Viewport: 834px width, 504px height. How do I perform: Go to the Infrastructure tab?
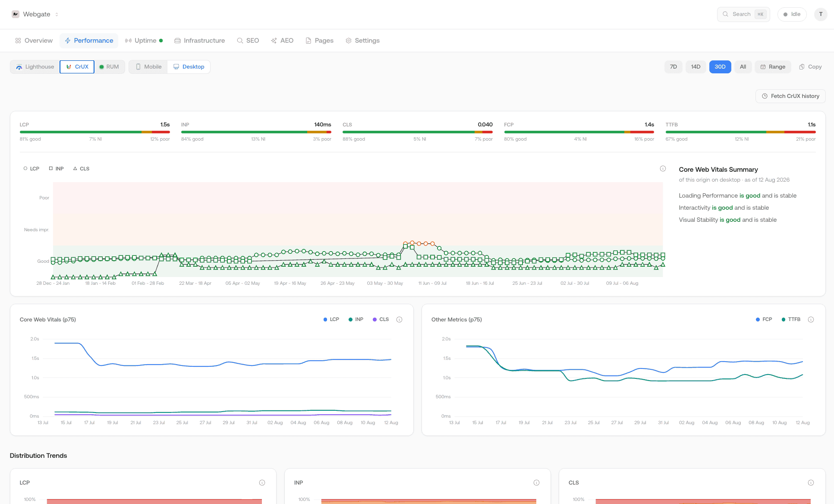199,41
